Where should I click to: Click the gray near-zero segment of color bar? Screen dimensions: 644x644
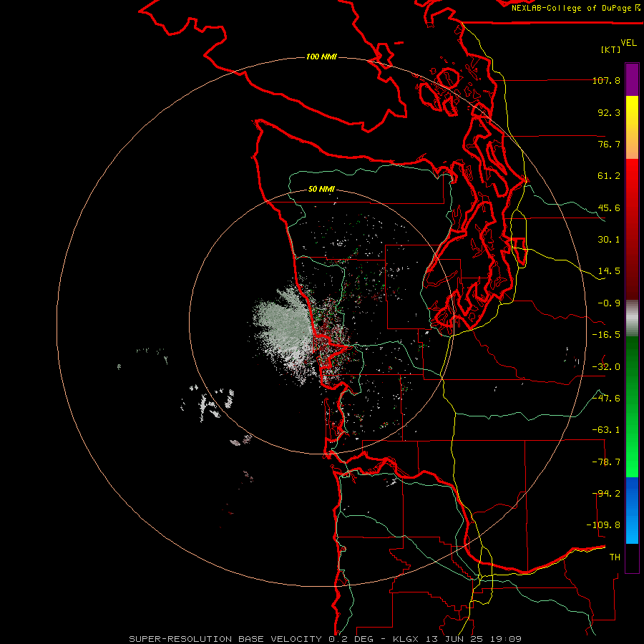[x=632, y=318]
